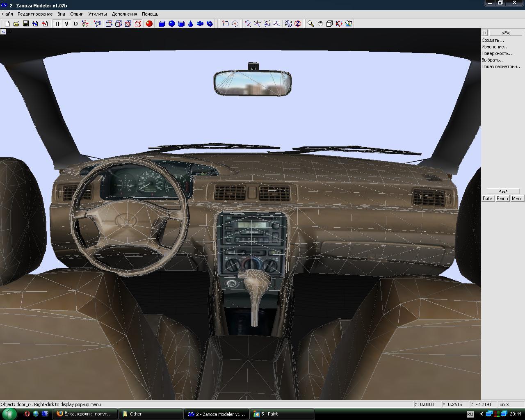
Task: Switch to the Paint taskbar window
Action: [x=282, y=414]
